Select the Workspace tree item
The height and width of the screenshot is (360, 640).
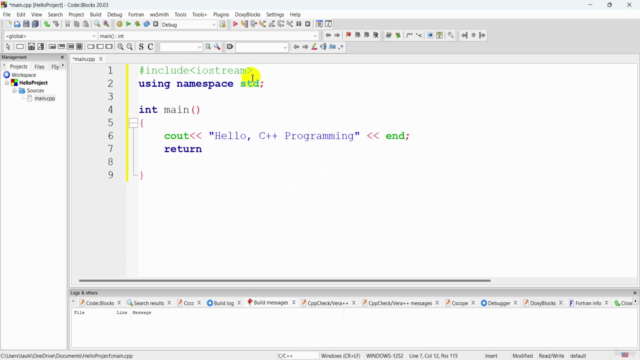click(x=24, y=75)
